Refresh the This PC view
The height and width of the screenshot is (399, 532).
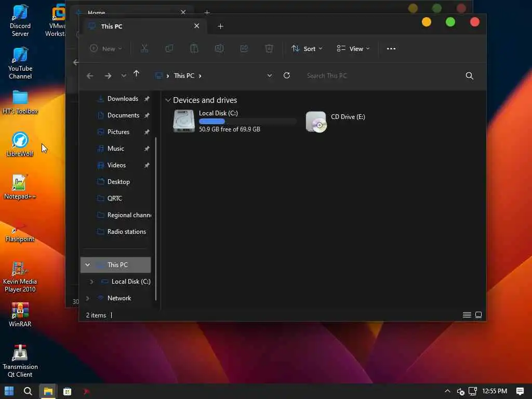click(287, 75)
